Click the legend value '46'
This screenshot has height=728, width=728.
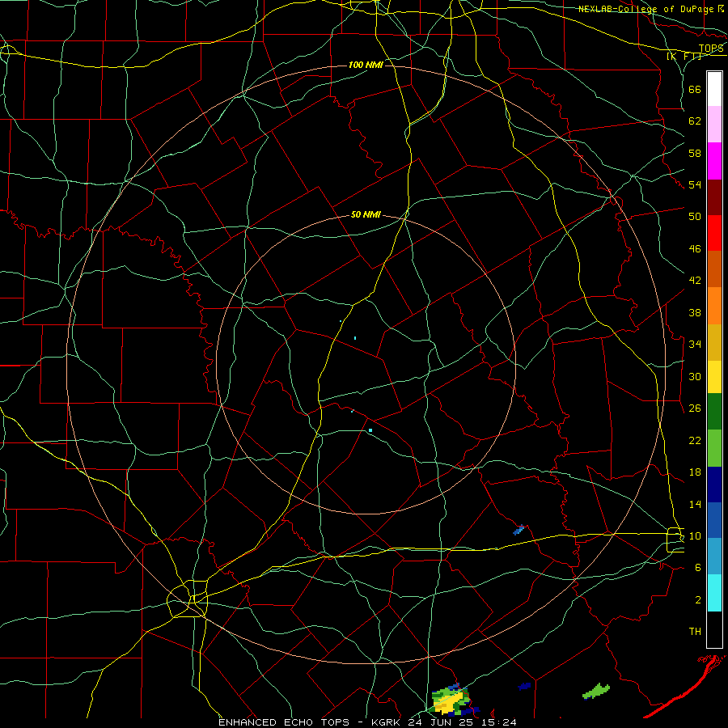(695, 248)
